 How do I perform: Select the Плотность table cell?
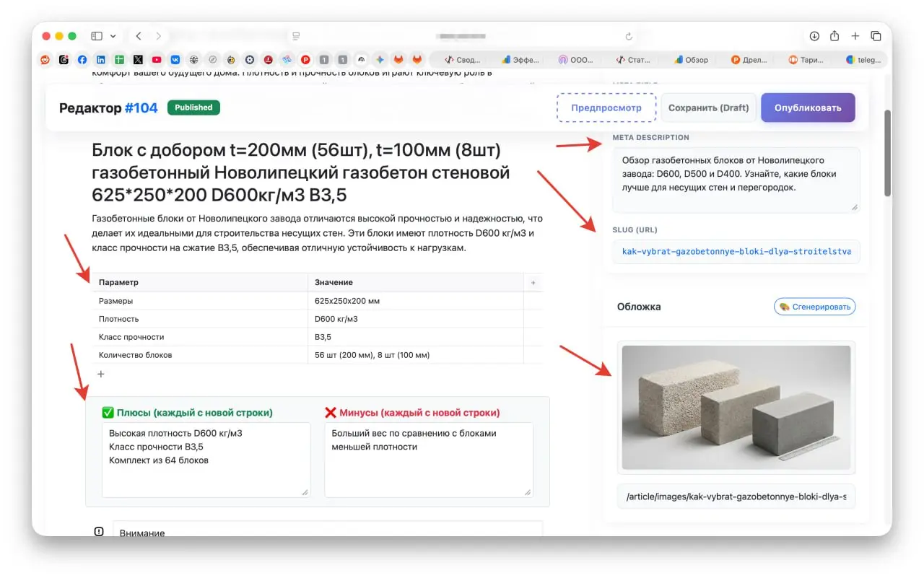(x=200, y=319)
